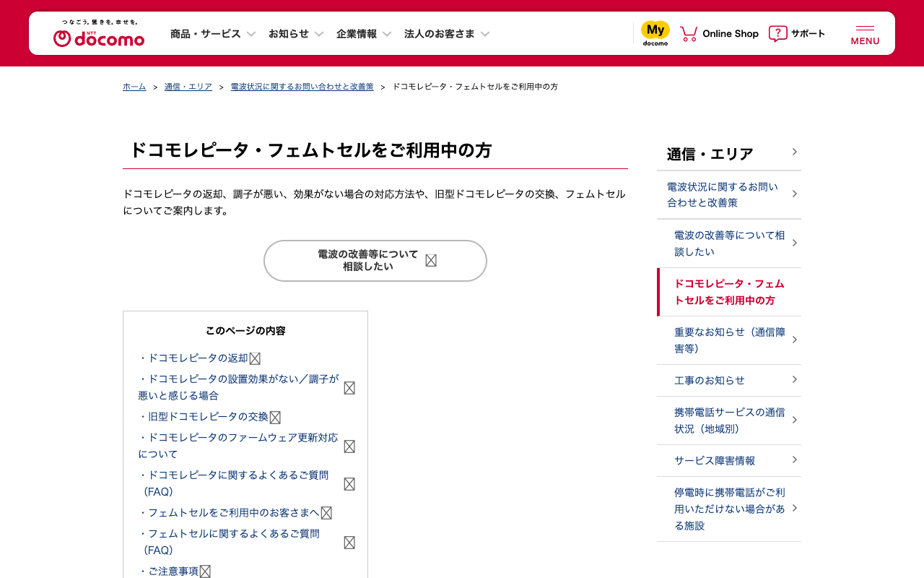Click the Online Shop cart icon
Viewport: 924px width, 578px height.
tap(689, 33)
